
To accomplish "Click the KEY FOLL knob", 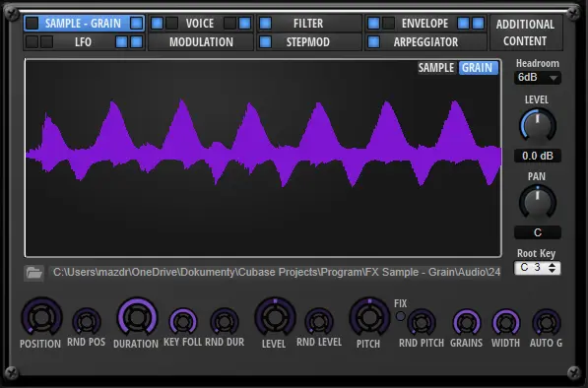I will (182, 321).
